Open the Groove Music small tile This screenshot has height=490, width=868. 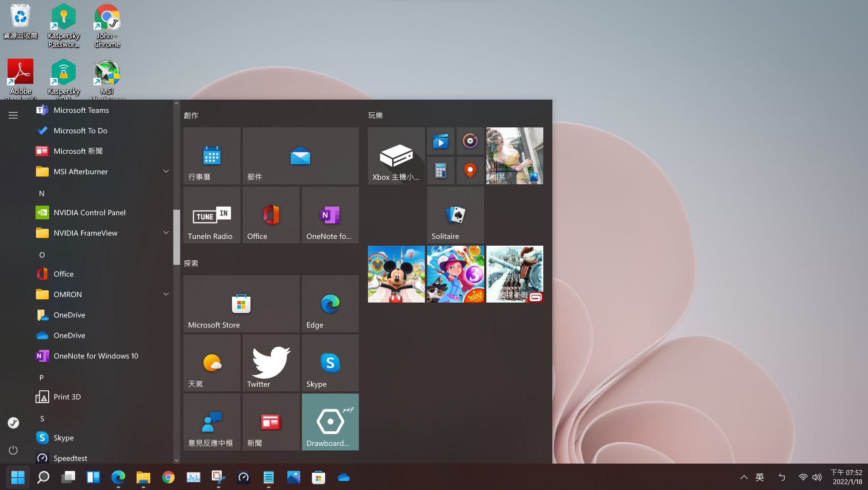[470, 141]
